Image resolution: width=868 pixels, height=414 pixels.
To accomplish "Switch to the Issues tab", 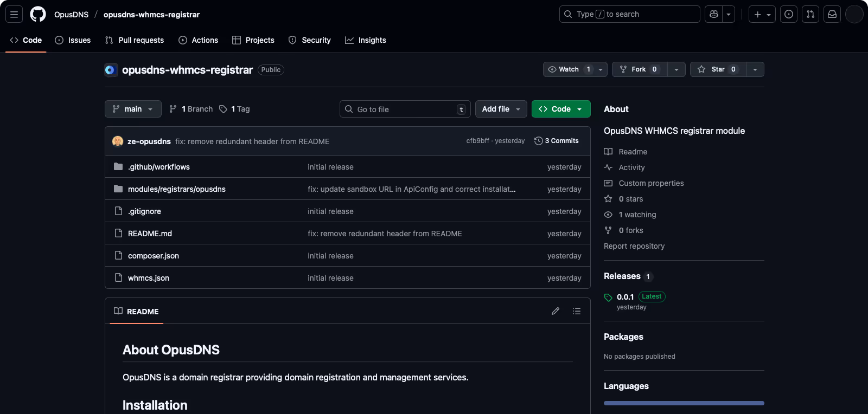I will pos(73,40).
